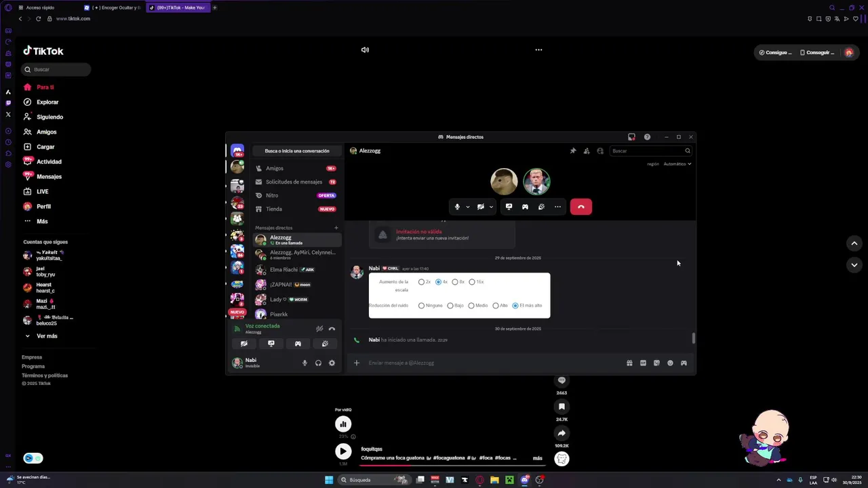868x488 pixels.
Task: Open the región Automático dropdown
Action: [677, 164]
